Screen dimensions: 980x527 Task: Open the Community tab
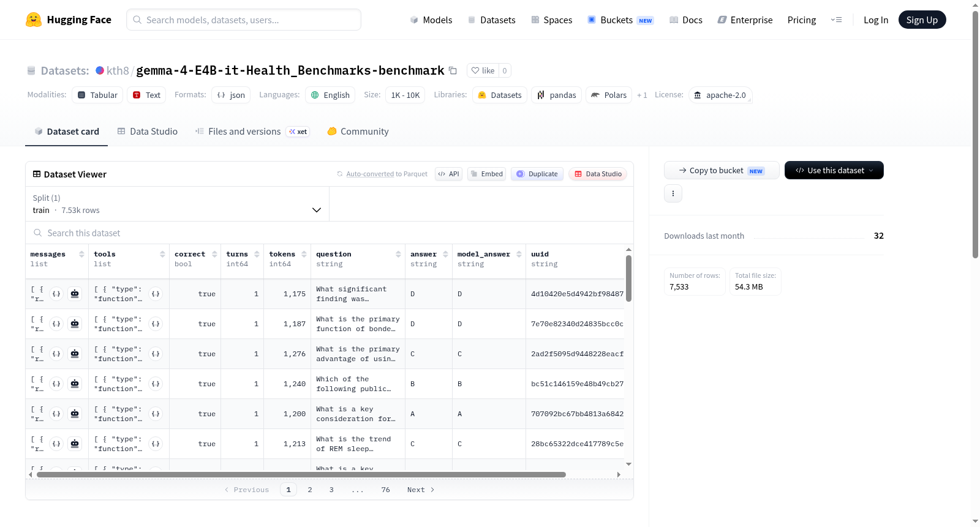point(358,132)
